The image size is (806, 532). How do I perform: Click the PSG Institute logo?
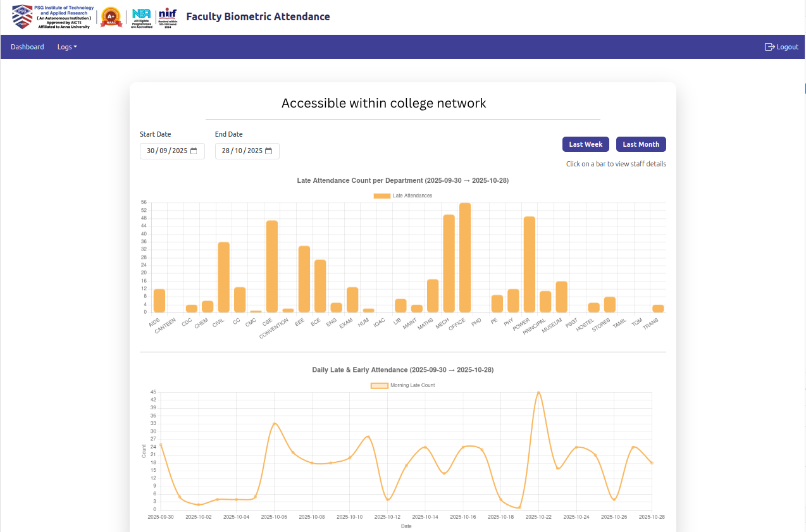[53, 17]
